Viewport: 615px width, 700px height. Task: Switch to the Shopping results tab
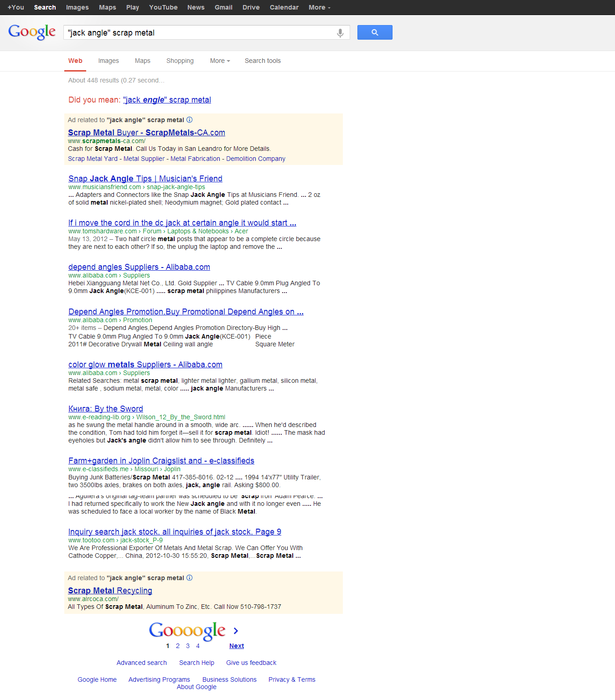point(180,61)
